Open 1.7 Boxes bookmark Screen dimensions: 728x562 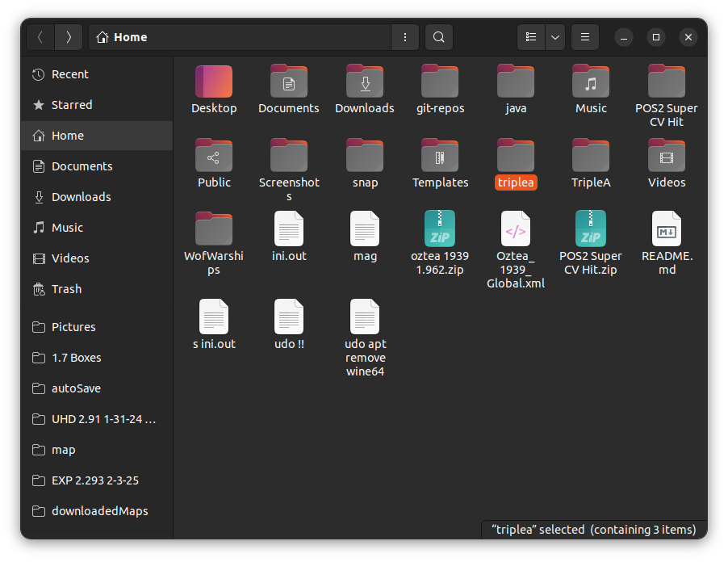[97, 358]
